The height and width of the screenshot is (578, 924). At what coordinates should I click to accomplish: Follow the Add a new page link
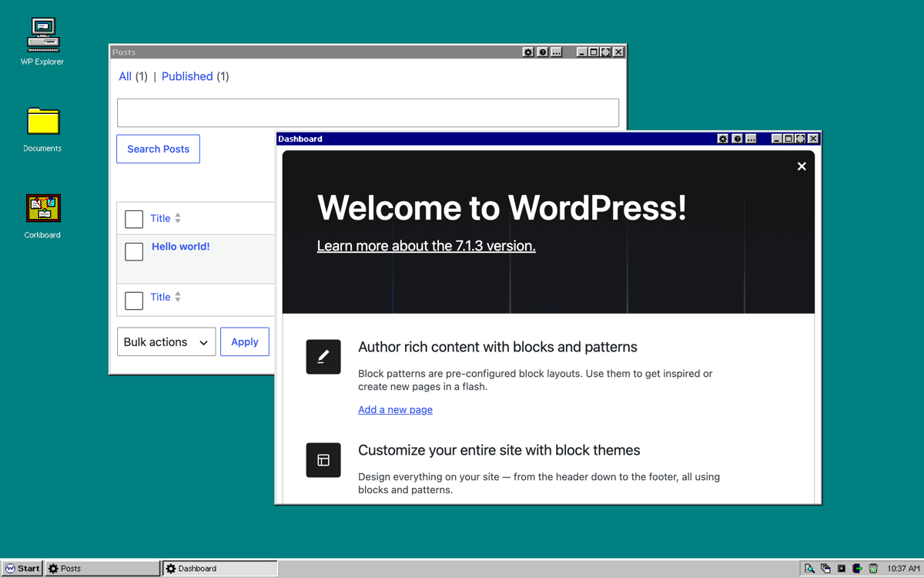(395, 410)
